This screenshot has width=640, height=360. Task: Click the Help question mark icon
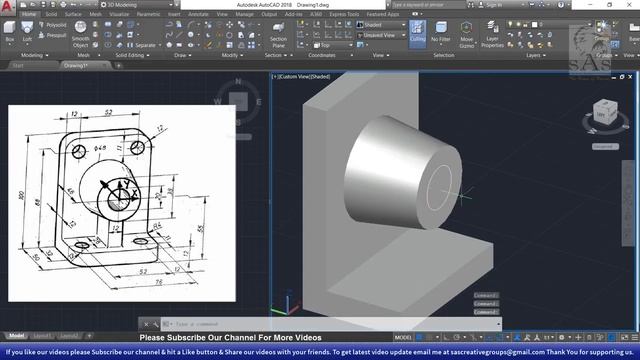[560, 5]
